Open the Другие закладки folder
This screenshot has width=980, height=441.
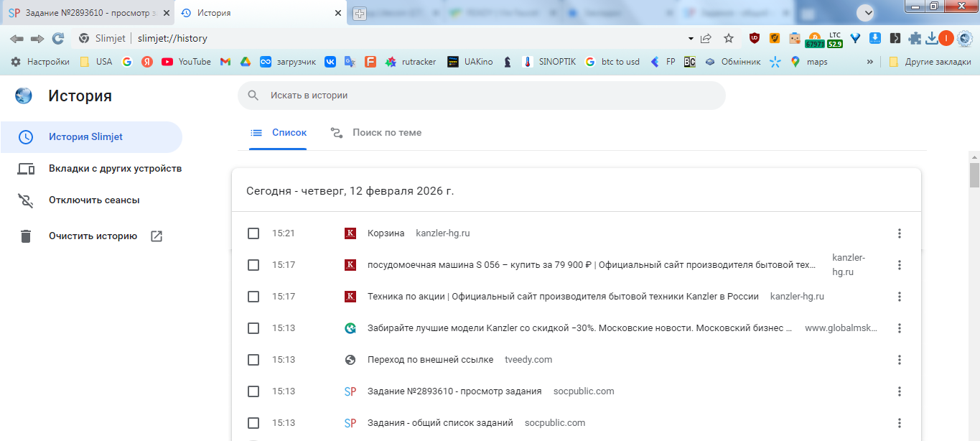pos(930,62)
